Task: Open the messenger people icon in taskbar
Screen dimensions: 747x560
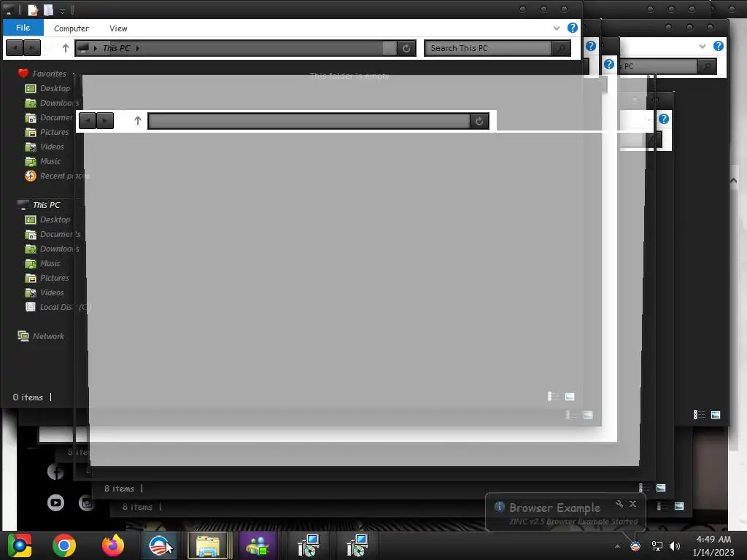Action: pyautogui.click(x=258, y=545)
